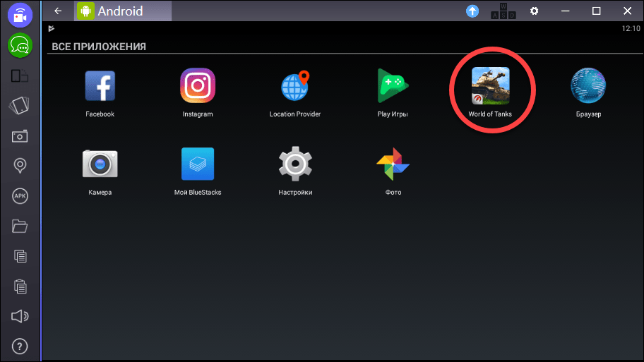The image size is (644, 362).
Task: Close the BlueStacks window
Action: (627, 11)
